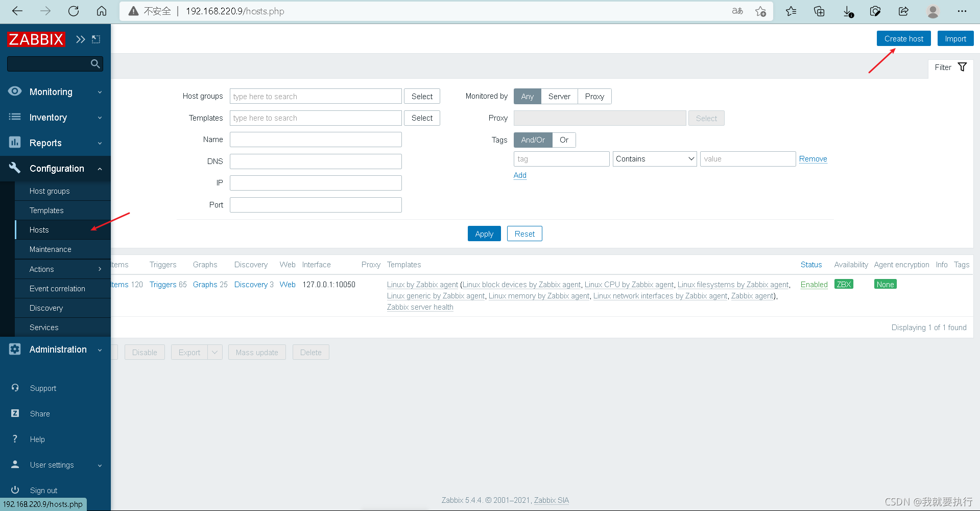This screenshot has width=980, height=511.
Task: Click the User settings person icon
Action: coord(15,464)
